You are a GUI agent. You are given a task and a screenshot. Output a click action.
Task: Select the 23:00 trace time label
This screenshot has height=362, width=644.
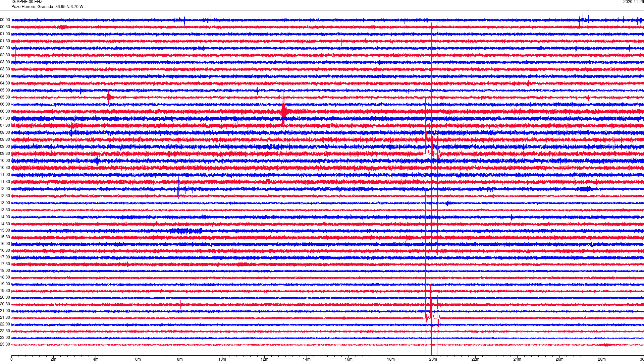point(5,338)
